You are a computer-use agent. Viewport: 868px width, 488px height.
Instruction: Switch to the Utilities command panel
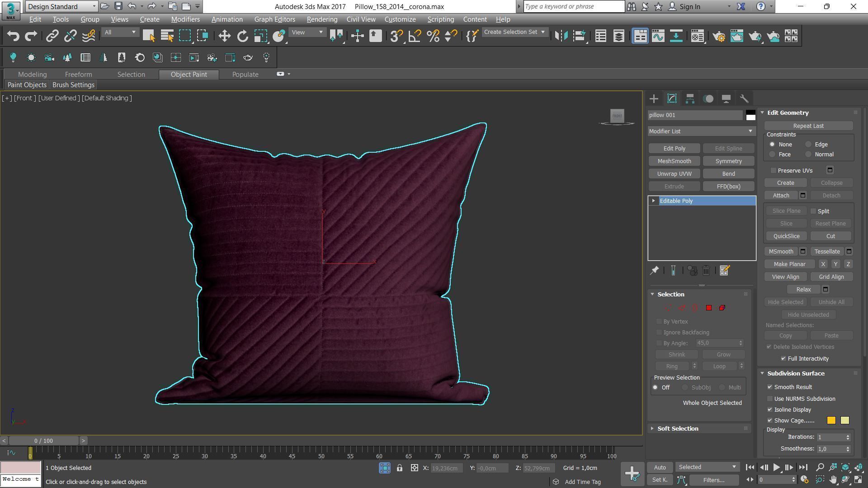click(x=744, y=99)
